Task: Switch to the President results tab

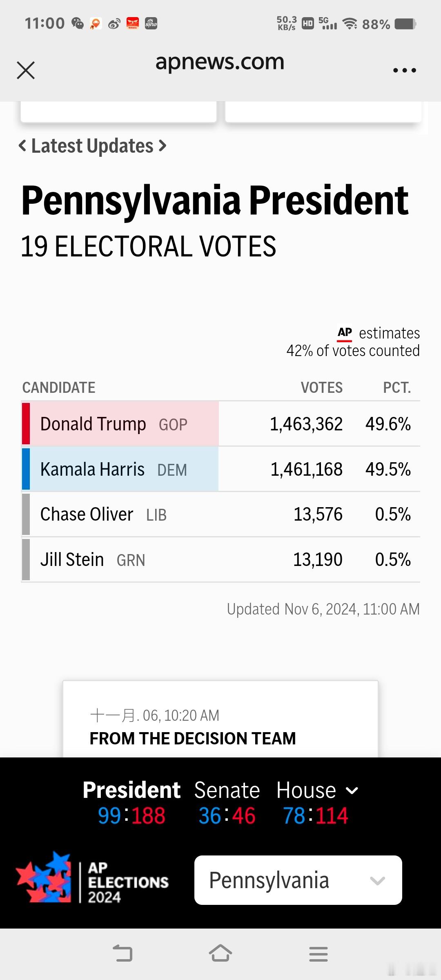Action: 131,790
